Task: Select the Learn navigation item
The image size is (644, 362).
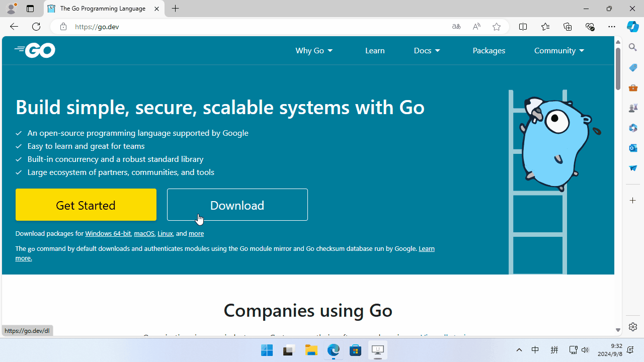Action: [374, 50]
